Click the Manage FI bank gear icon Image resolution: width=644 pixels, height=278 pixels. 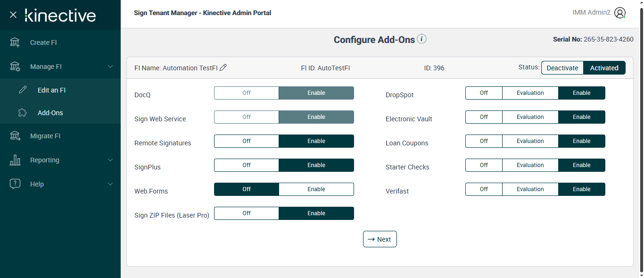point(15,67)
